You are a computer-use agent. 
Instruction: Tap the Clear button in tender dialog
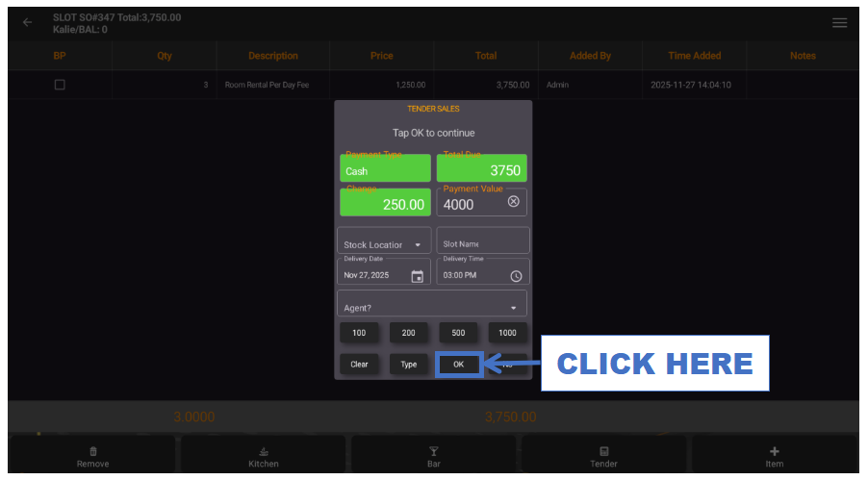(x=359, y=365)
